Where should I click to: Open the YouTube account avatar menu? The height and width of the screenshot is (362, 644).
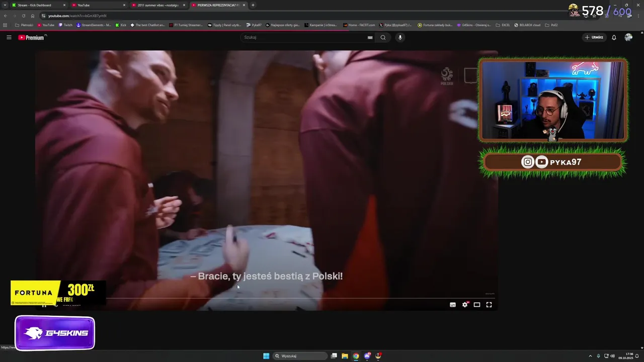tap(628, 37)
